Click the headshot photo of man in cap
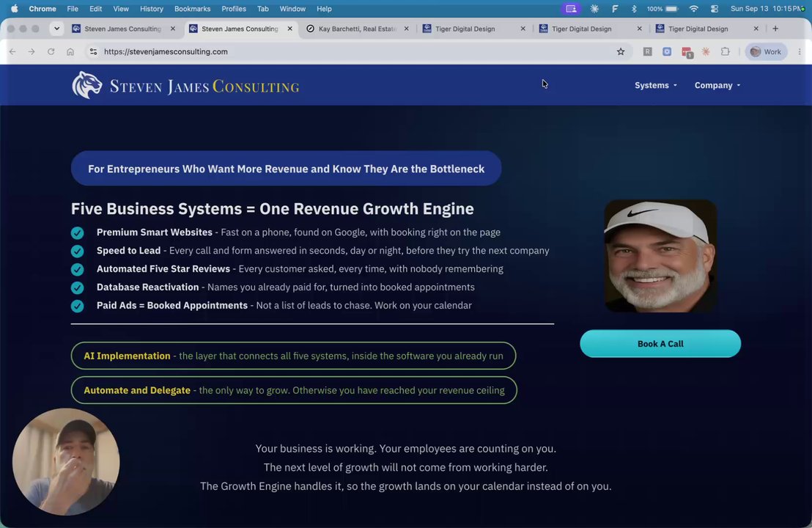Image resolution: width=812 pixels, height=528 pixels. click(661, 256)
